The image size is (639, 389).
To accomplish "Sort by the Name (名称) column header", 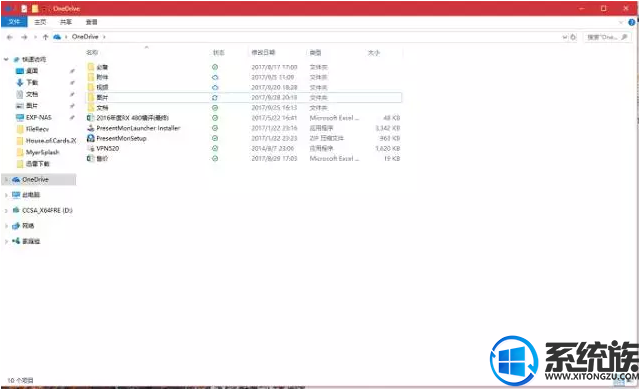I will point(92,52).
